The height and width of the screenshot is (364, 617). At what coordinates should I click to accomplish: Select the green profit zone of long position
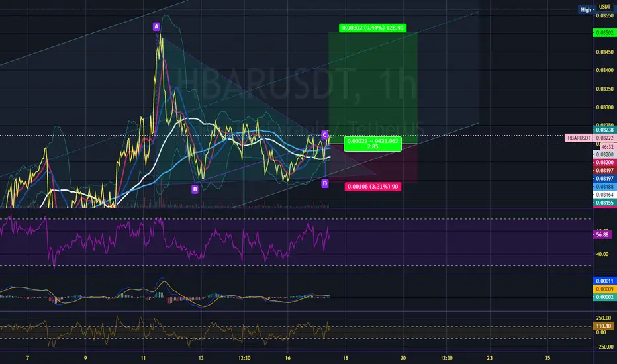(373, 89)
